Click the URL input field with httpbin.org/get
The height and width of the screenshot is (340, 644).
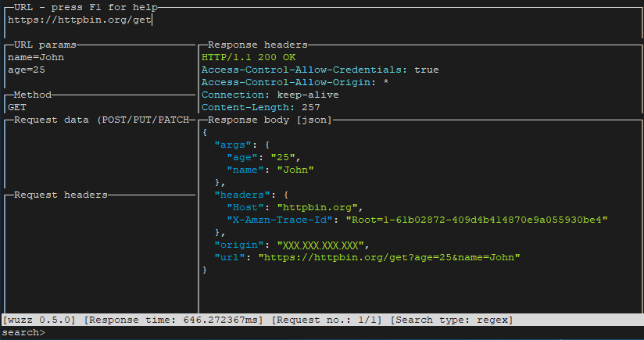pyautogui.click(x=80, y=20)
